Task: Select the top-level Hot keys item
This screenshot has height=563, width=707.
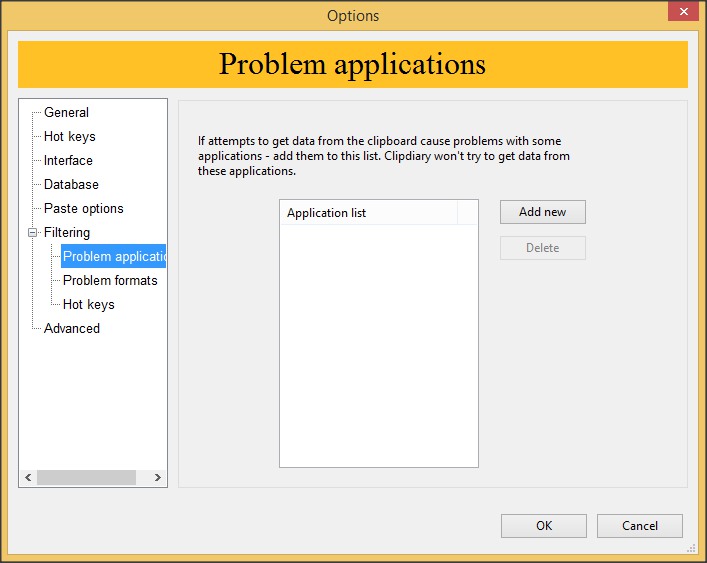Action: [69, 137]
